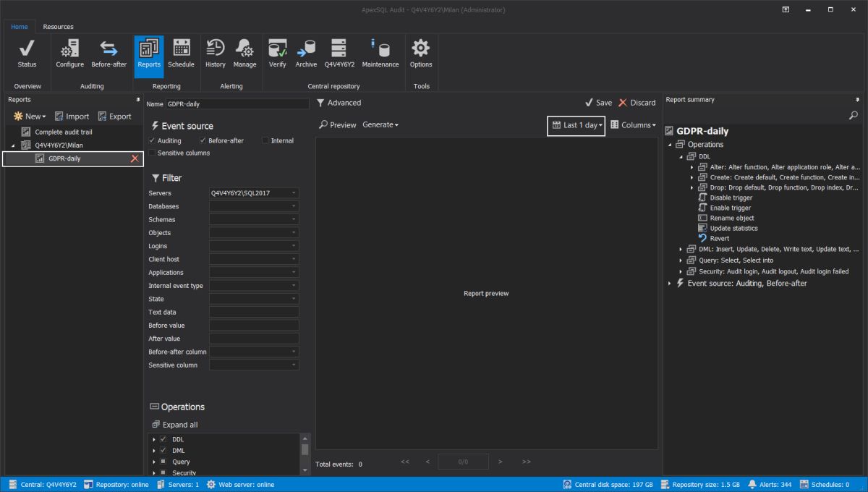This screenshot has height=492, width=868.
Task: Click Central: Q4V4Y6Y2 status item
Action: [42, 485]
